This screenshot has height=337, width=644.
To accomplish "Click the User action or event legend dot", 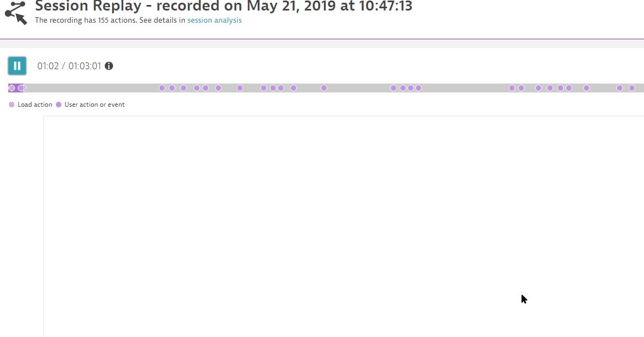I will tap(59, 105).
